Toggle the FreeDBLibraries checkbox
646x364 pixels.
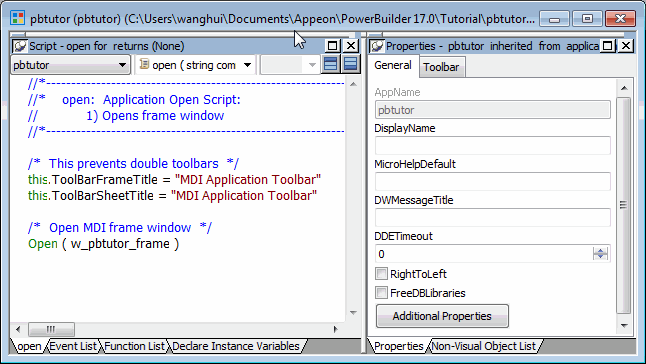click(381, 293)
